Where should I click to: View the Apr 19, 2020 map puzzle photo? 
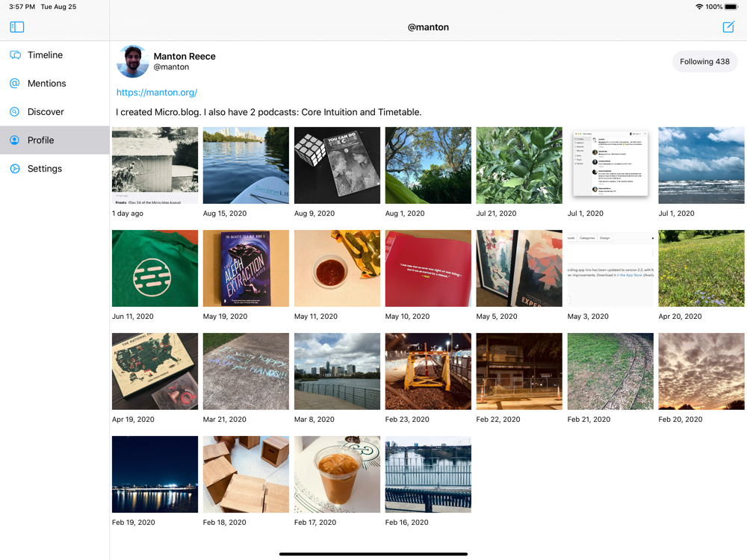click(x=155, y=371)
